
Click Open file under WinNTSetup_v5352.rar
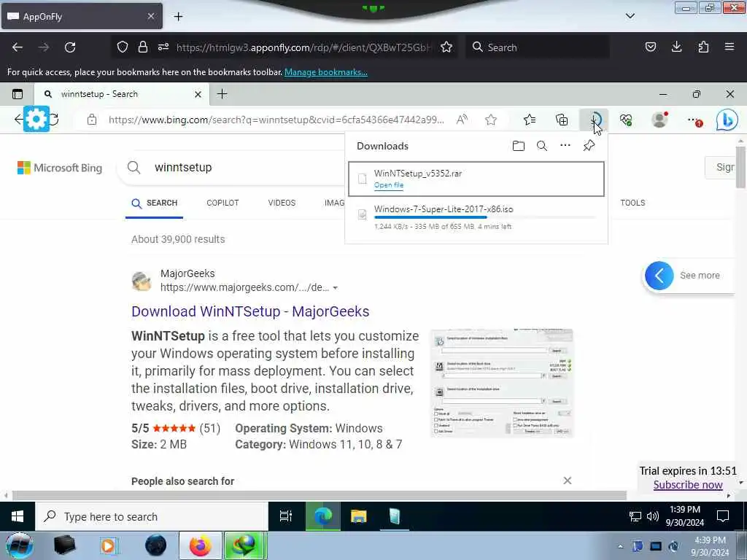pos(389,185)
